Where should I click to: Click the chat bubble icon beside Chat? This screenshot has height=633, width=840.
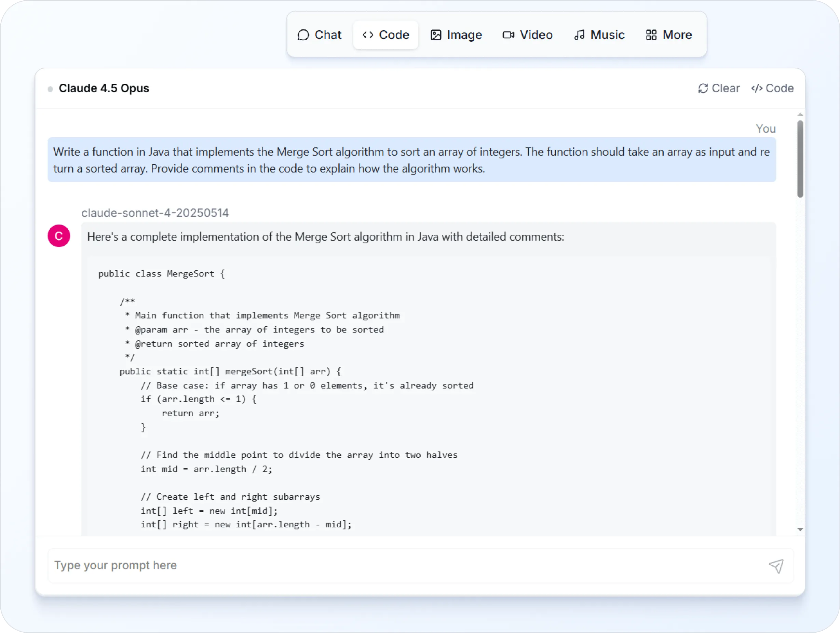303,35
